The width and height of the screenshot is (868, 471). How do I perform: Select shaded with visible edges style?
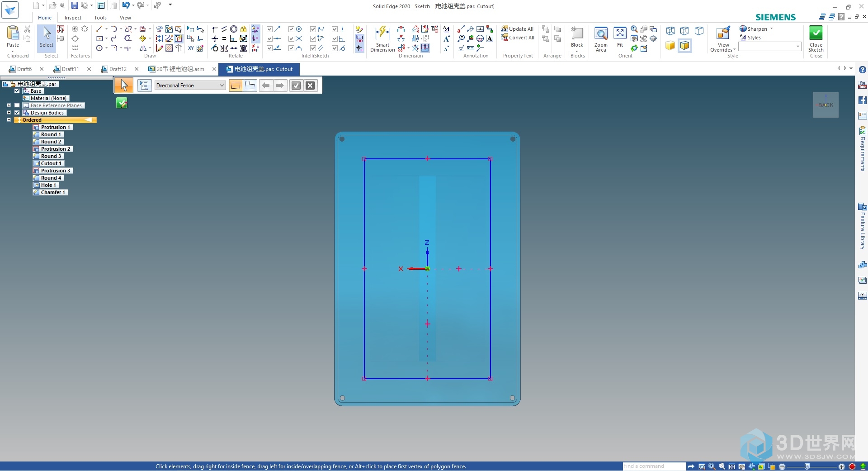click(685, 46)
